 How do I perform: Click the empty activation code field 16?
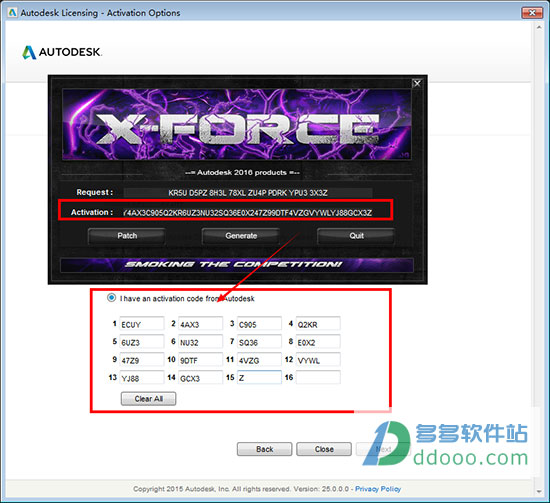pyautogui.click(x=318, y=377)
